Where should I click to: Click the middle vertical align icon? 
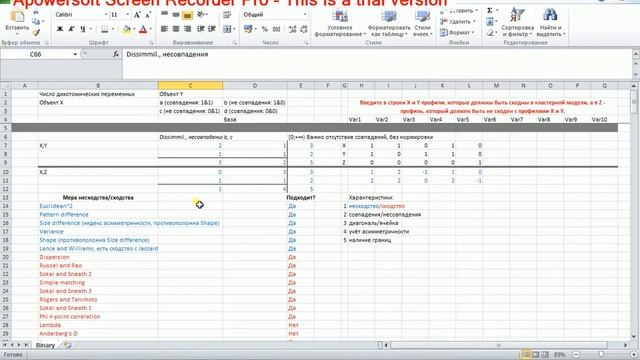tap(176, 15)
